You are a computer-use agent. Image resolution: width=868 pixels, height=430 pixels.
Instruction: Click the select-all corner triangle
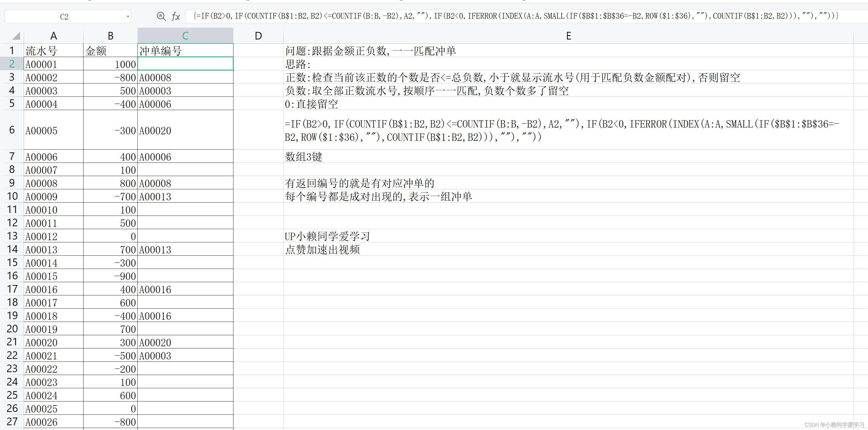(x=16, y=36)
